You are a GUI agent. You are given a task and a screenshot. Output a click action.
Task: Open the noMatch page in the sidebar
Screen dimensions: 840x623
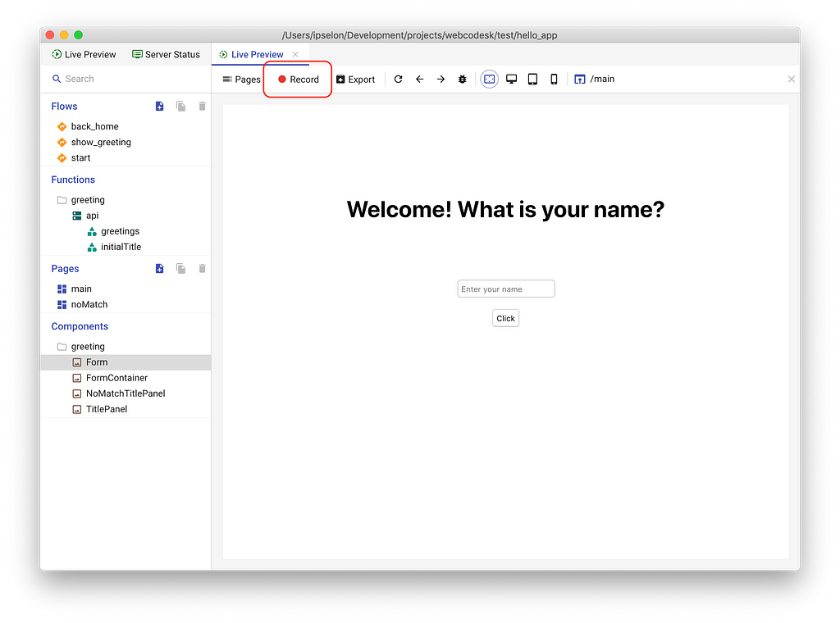tap(126, 305)
